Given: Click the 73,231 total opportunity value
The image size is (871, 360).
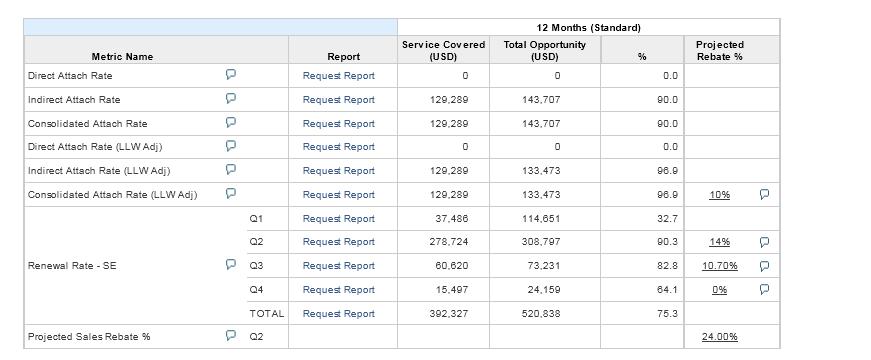Looking at the screenshot, I should pos(543,266).
